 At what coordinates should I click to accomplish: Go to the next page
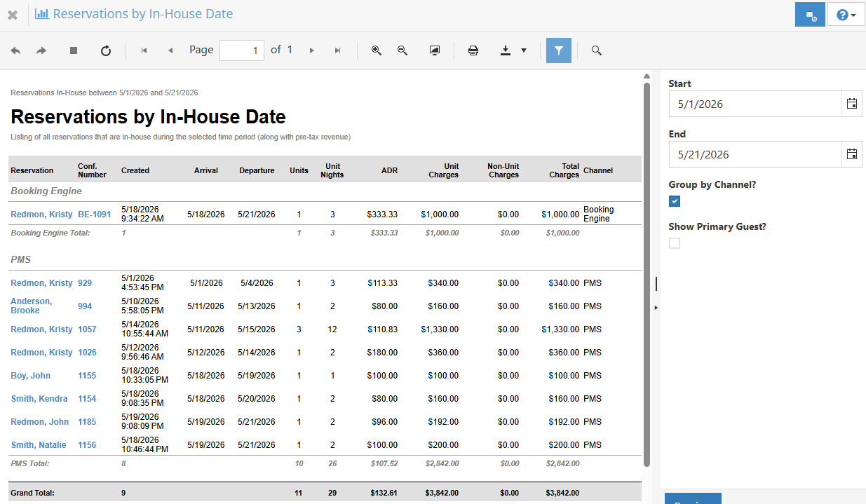click(x=311, y=50)
